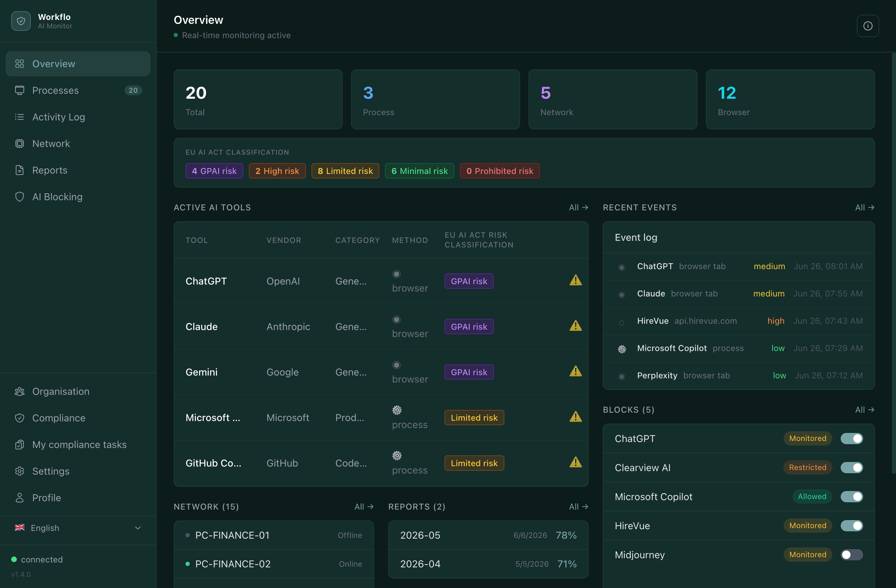Click the warning triangle in ChatGPT row
896x588 pixels.
pyautogui.click(x=576, y=280)
